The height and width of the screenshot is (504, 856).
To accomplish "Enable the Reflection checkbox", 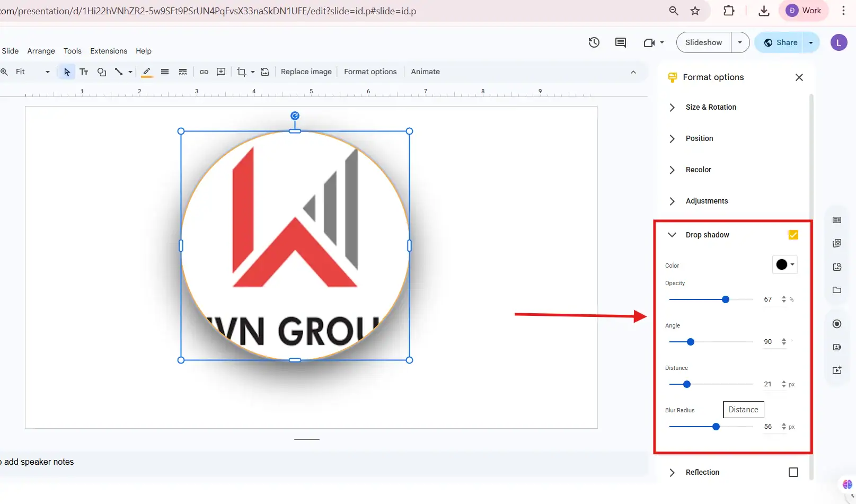I will [793, 472].
